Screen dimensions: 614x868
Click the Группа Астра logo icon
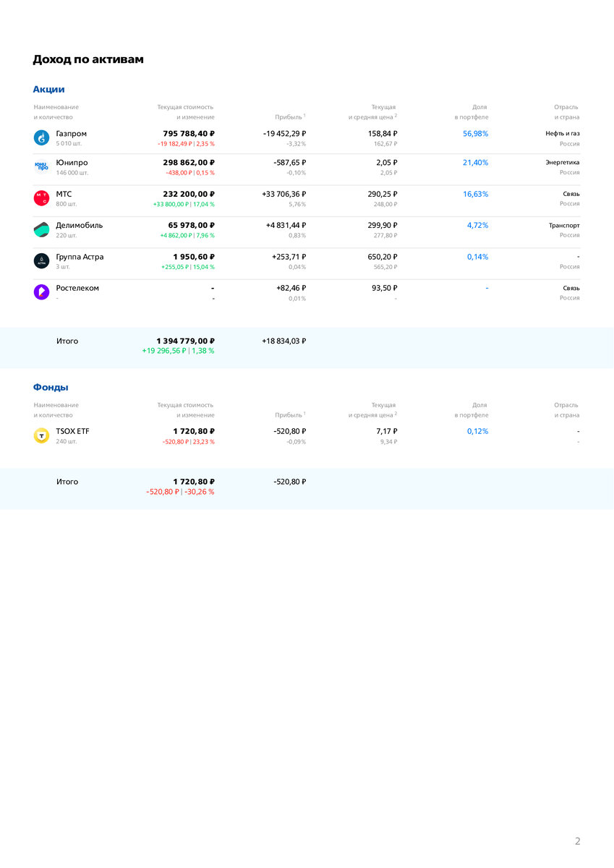click(x=41, y=261)
